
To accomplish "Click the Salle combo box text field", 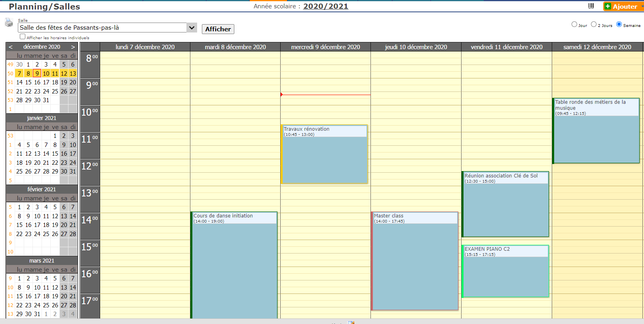I will (102, 28).
